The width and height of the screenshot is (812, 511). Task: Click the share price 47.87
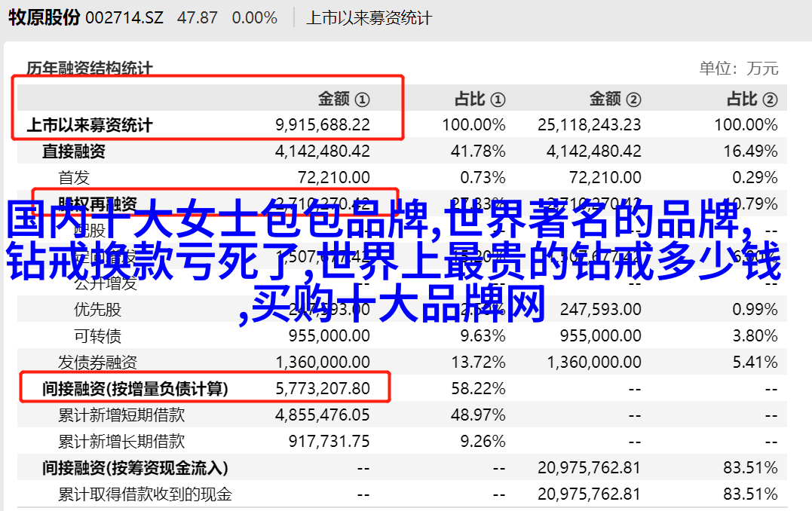[x=197, y=18]
